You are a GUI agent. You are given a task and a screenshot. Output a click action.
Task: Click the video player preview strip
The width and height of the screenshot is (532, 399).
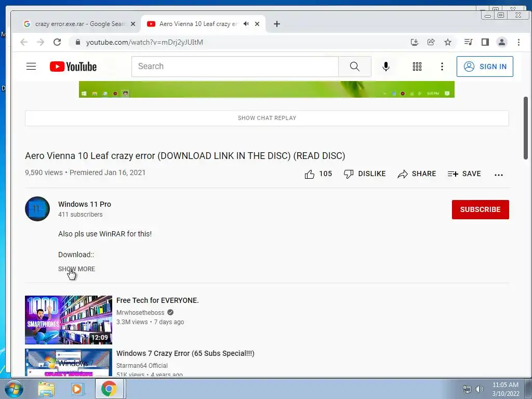pos(267,89)
